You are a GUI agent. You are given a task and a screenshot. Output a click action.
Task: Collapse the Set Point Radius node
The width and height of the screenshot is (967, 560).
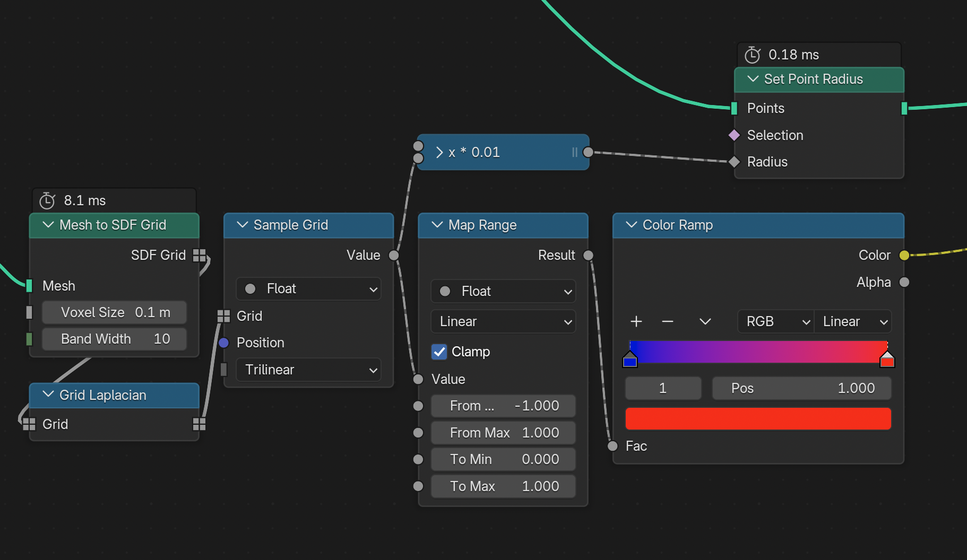(753, 79)
